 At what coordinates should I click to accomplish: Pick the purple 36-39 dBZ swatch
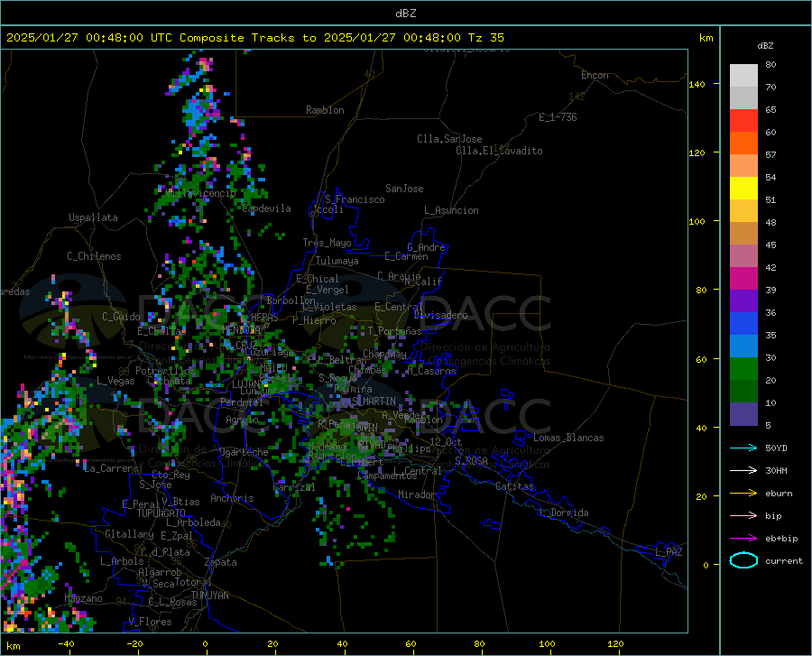click(x=743, y=301)
